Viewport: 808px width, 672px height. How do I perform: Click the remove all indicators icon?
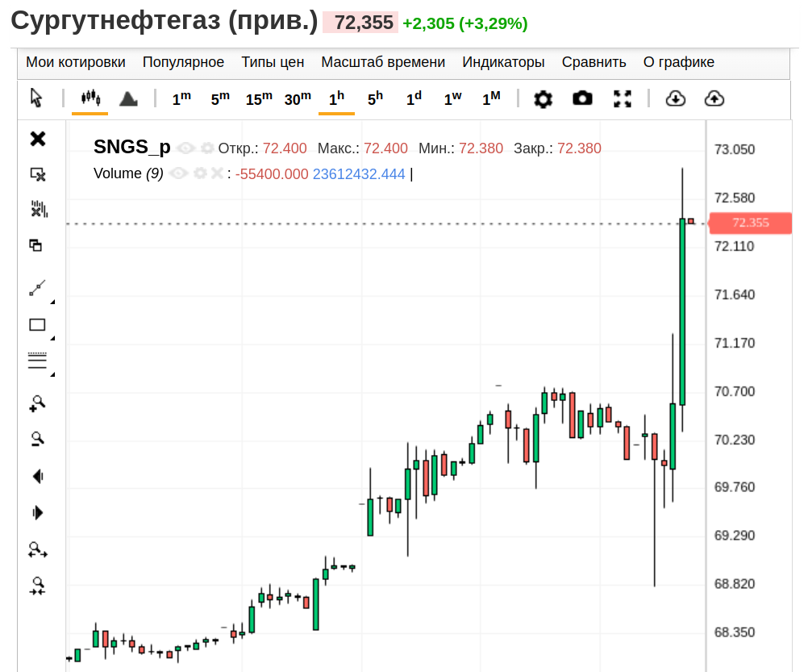point(39,209)
